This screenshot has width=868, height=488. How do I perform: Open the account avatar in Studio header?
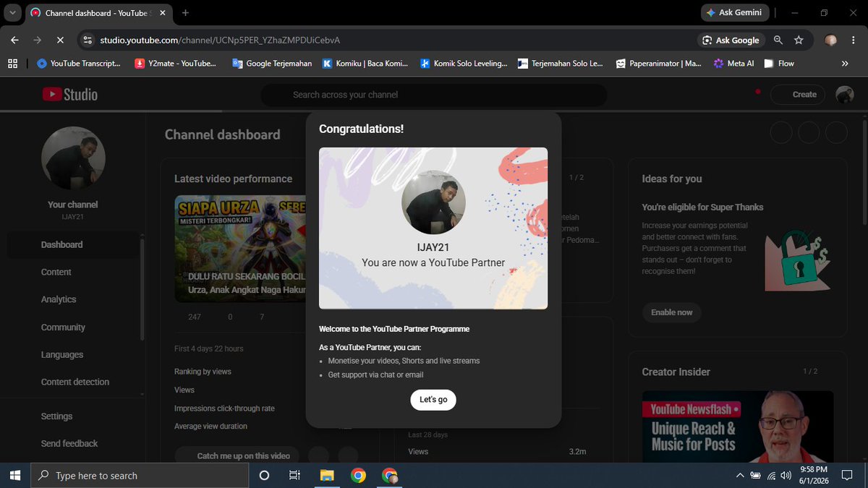point(844,94)
